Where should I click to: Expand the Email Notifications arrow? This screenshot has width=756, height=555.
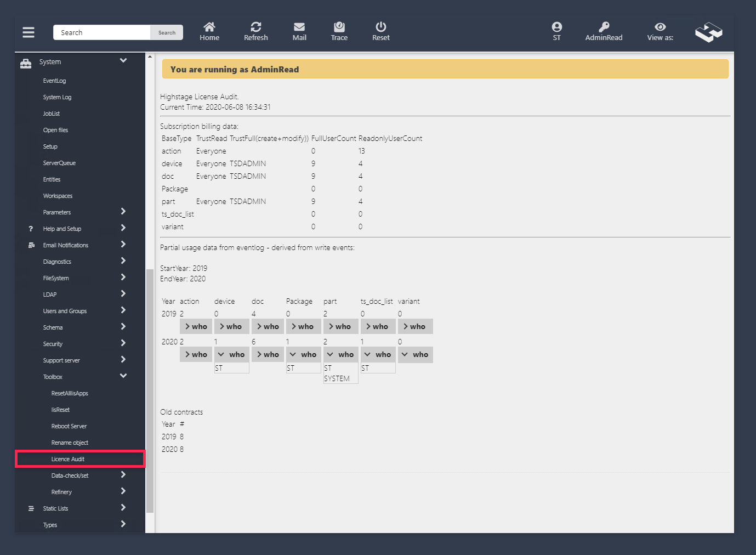pyautogui.click(x=123, y=244)
